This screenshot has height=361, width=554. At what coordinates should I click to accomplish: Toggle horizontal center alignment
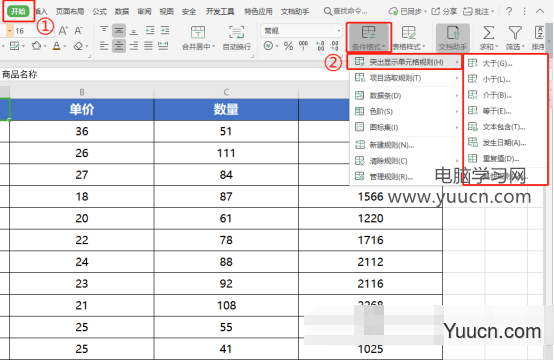(x=119, y=46)
